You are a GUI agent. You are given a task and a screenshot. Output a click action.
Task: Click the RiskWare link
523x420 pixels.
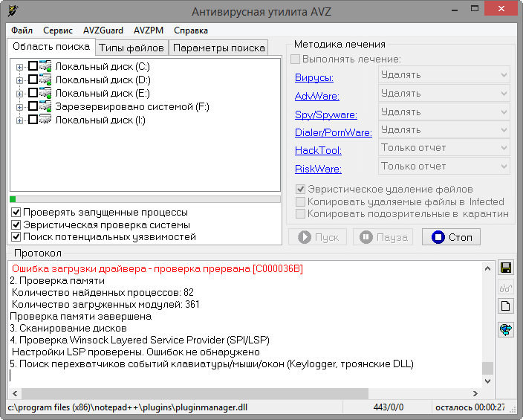[318, 169]
